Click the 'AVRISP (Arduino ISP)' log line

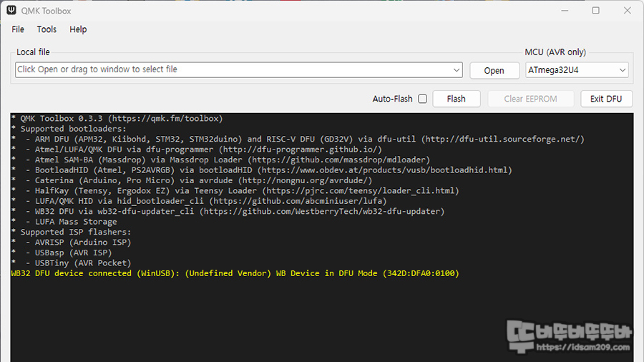[71, 242]
